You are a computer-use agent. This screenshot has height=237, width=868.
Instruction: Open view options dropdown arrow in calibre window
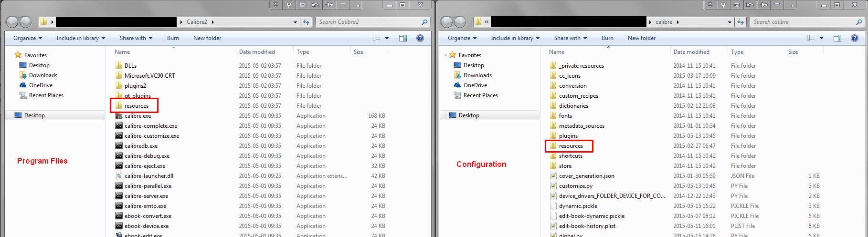(822, 38)
